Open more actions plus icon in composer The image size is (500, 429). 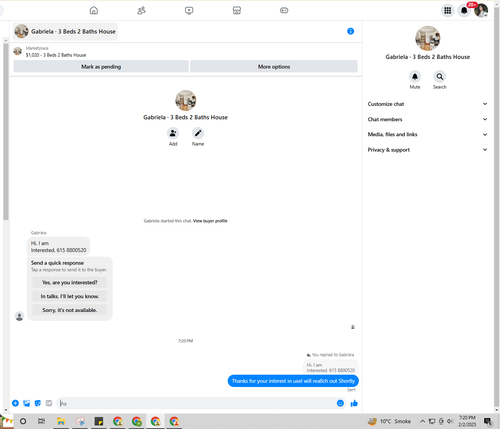coord(15,403)
